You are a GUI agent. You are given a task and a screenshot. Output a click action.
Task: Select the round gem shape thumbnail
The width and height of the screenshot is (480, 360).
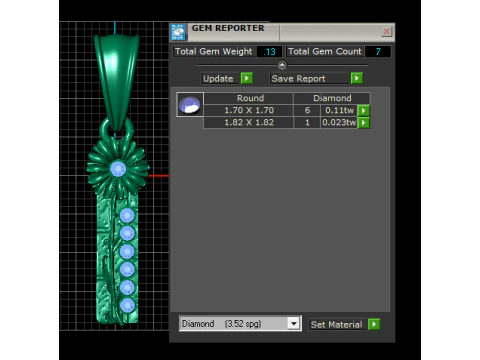click(x=190, y=105)
